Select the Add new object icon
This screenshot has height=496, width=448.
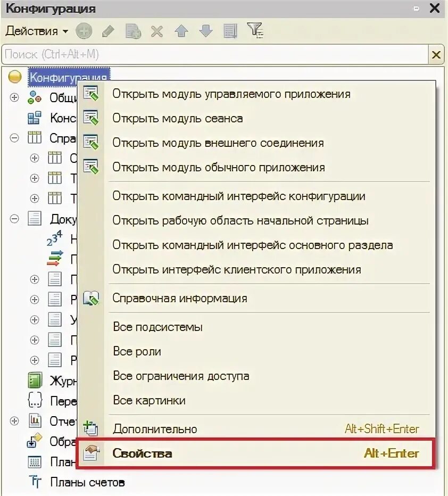[82, 31]
